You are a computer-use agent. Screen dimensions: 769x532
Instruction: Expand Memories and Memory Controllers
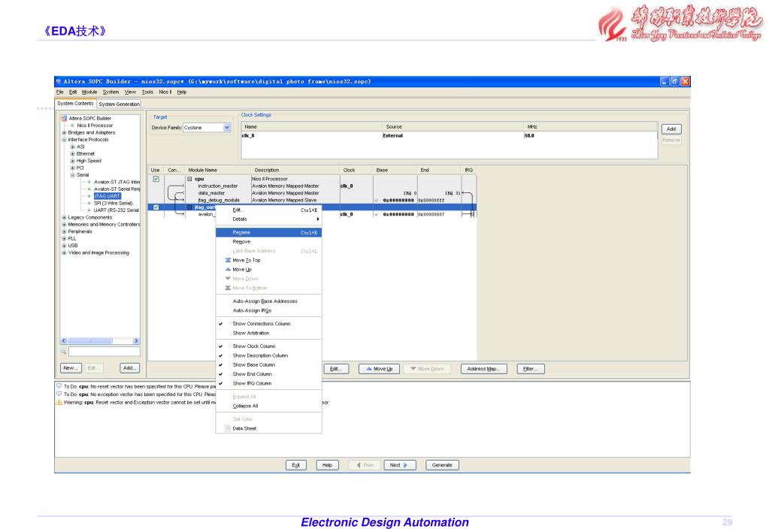tap(64, 225)
